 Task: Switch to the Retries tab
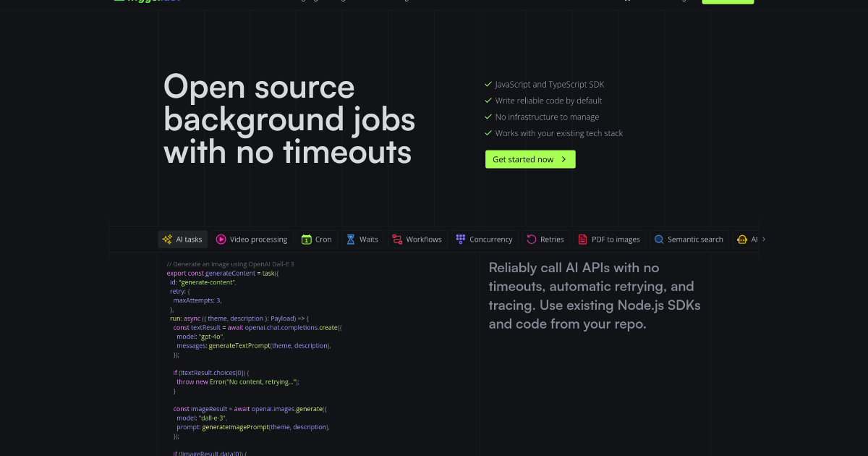(x=546, y=239)
